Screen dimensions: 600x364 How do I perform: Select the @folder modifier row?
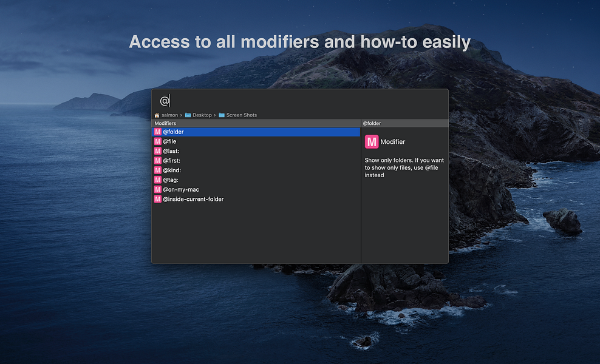tap(256, 132)
